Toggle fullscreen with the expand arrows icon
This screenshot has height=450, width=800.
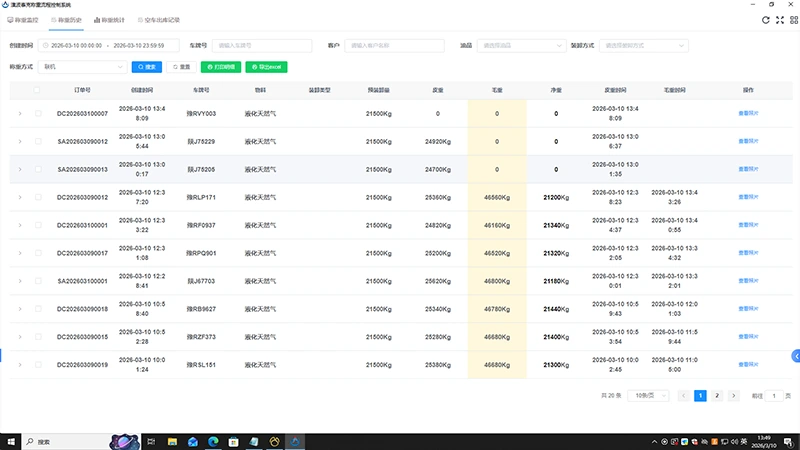tap(780, 20)
